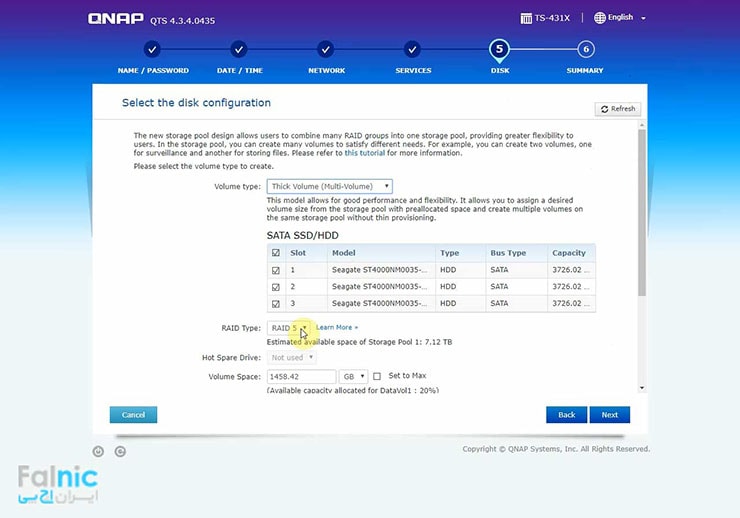The width and height of the screenshot is (740, 518).
Task: Click the Next button
Action: click(x=609, y=414)
